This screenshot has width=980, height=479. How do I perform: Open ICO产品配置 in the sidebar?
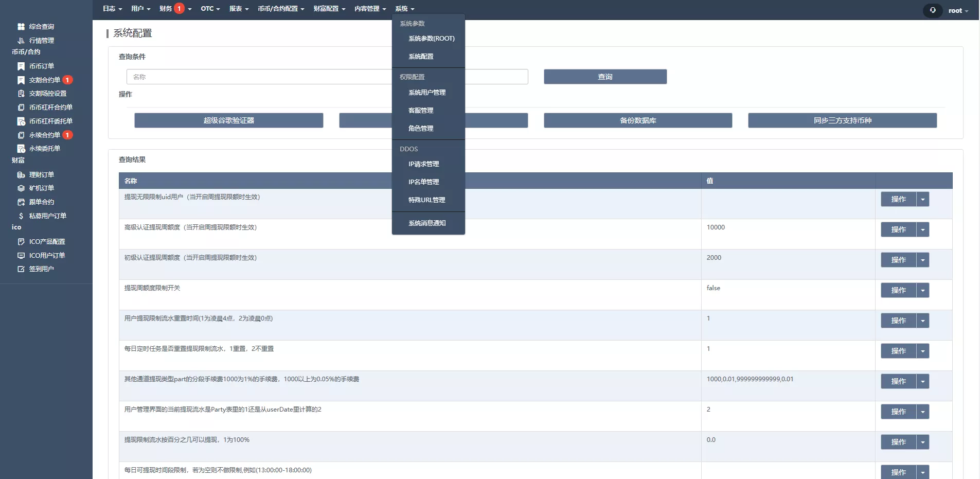pyautogui.click(x=47, y=241)
